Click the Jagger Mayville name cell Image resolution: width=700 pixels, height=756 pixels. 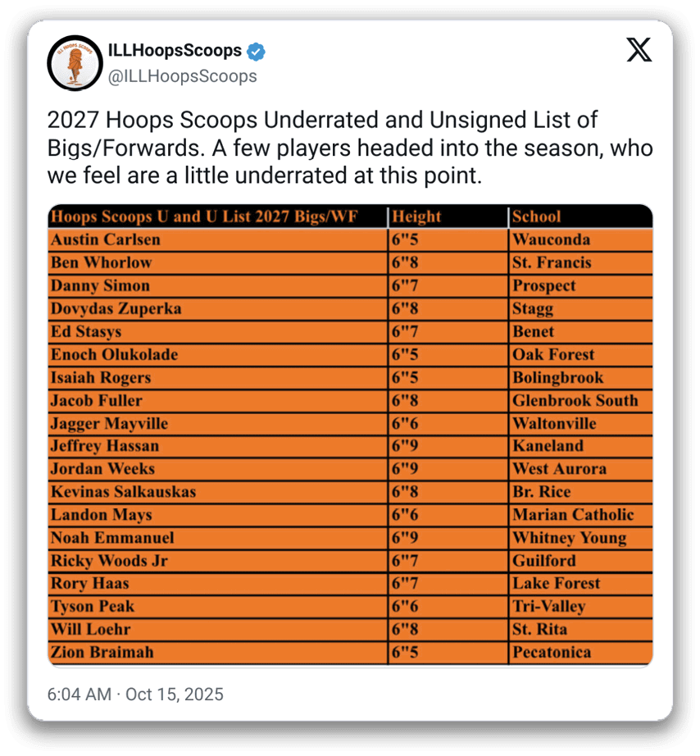coord(109,424)
